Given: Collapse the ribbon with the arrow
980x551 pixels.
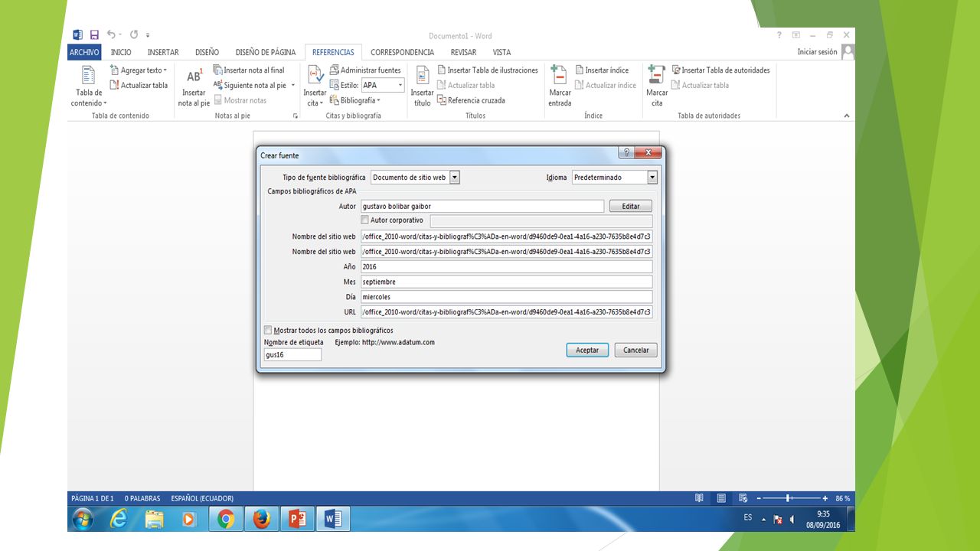Looking at the screenshot, I should (847, 116).
